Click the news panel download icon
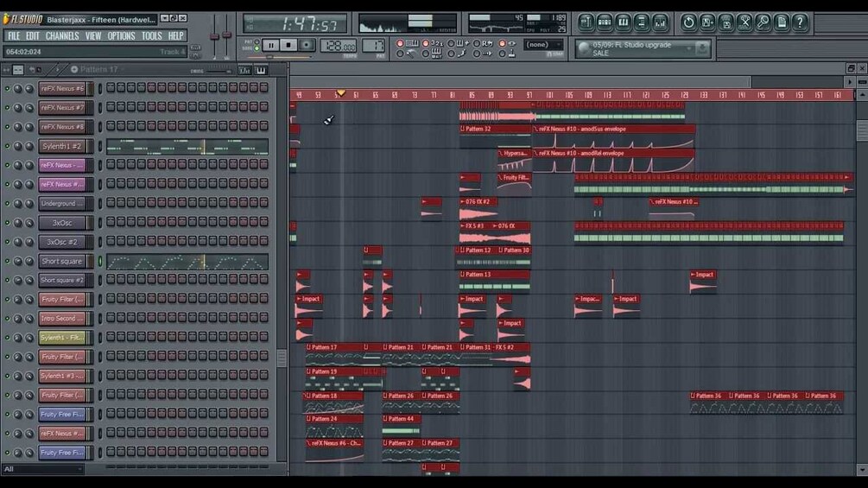Viewport: 868px width, 488px height. [702, 48]
